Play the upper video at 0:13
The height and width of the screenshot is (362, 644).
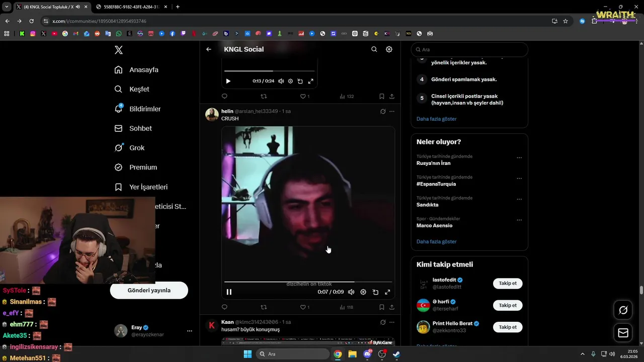coord(228,81)
